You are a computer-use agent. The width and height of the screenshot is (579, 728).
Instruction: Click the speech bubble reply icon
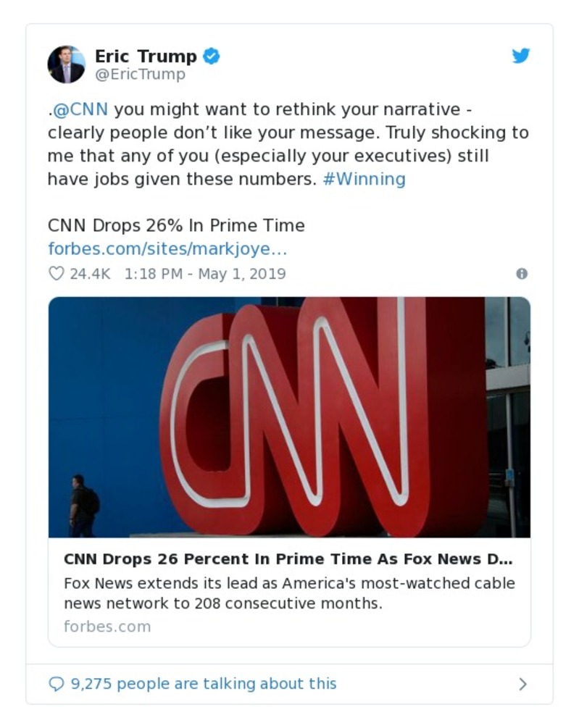[56, 684]
